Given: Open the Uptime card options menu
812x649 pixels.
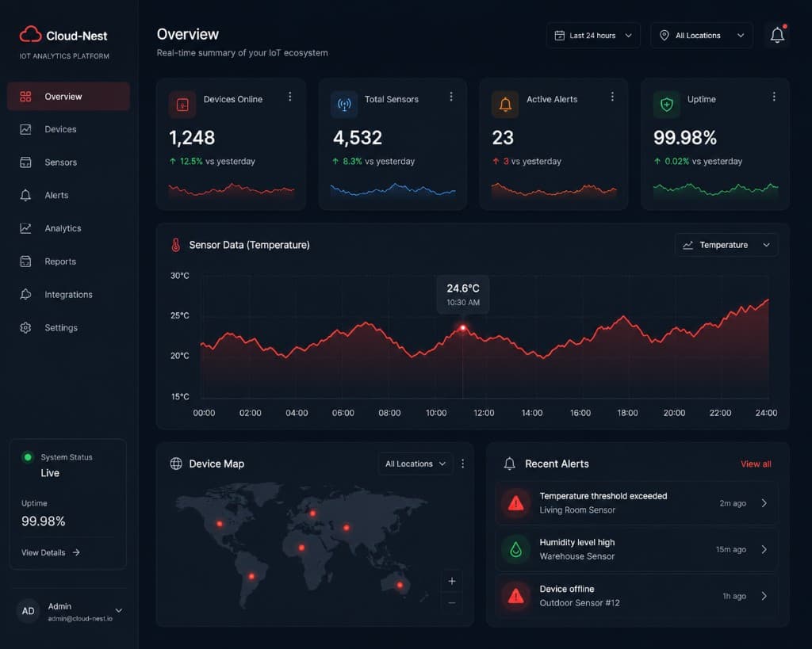Looking at the screenshot, I should [x=774, y=97].
